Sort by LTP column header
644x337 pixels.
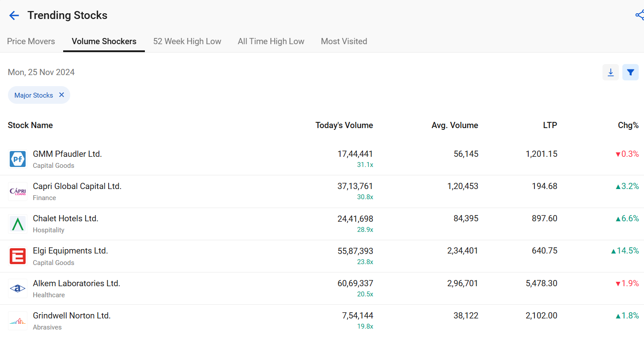(550, 125)
